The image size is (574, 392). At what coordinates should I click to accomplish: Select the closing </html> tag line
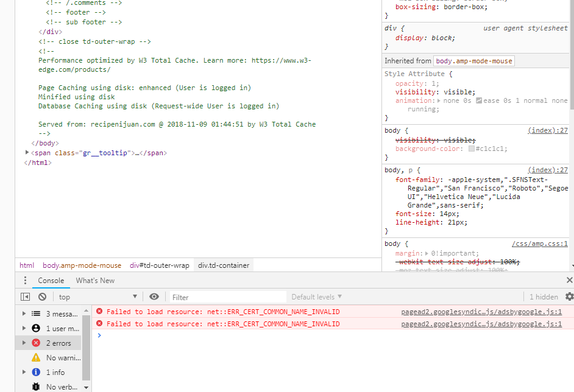pyautogui.click(x=38, y=163)
